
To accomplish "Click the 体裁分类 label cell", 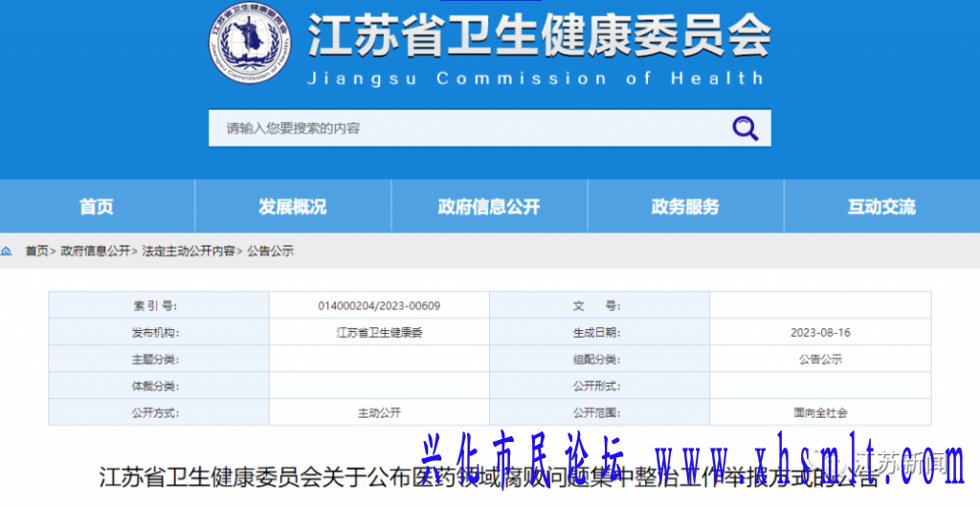I will 159,386.
